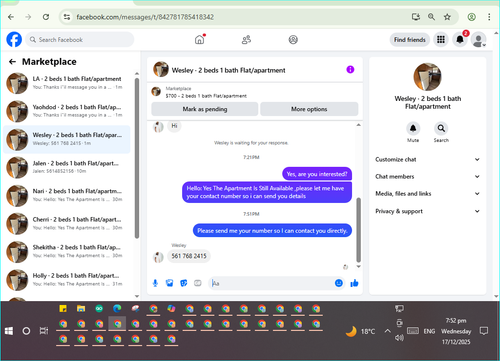Show hidden system tray icons chevron

[387, 331]
